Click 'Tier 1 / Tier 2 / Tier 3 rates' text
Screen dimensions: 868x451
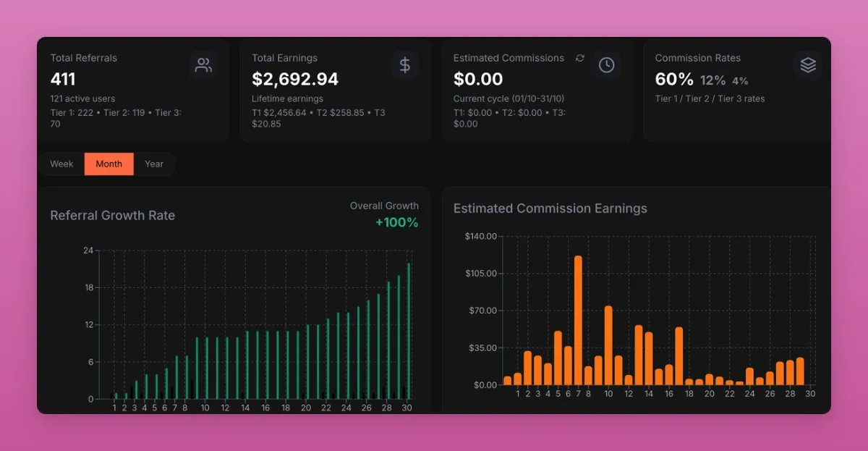coord(710,98)
